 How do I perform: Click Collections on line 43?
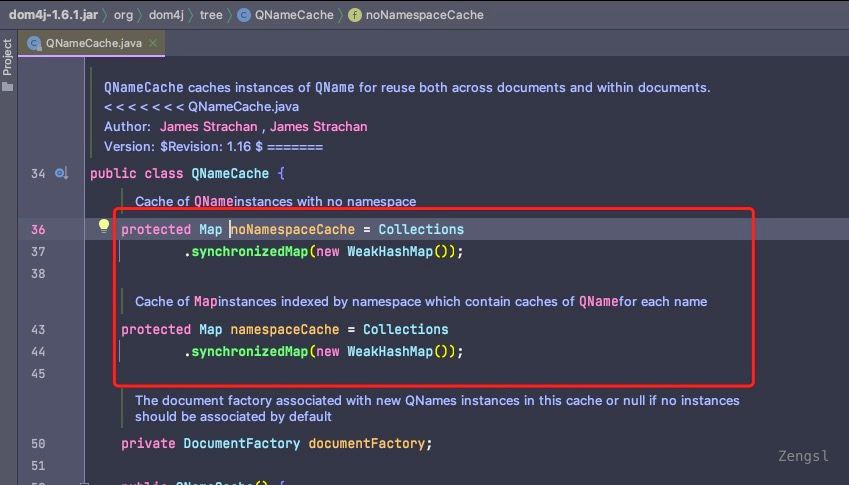click(405, 329)
